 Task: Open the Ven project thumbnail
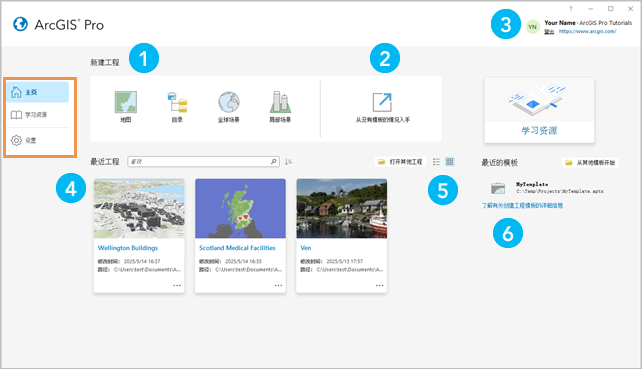pyautogui.click(x=341, y=208)
